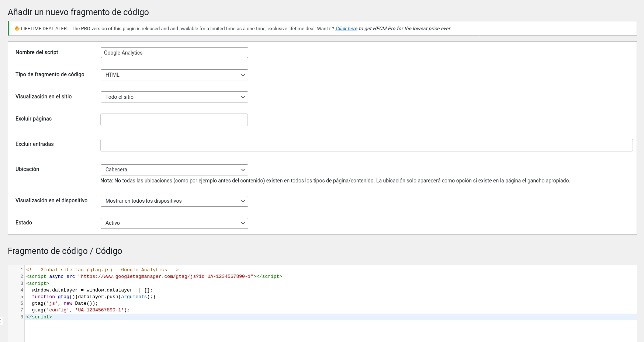Open the Estado dropdown showing Activo

pos(174,223)
